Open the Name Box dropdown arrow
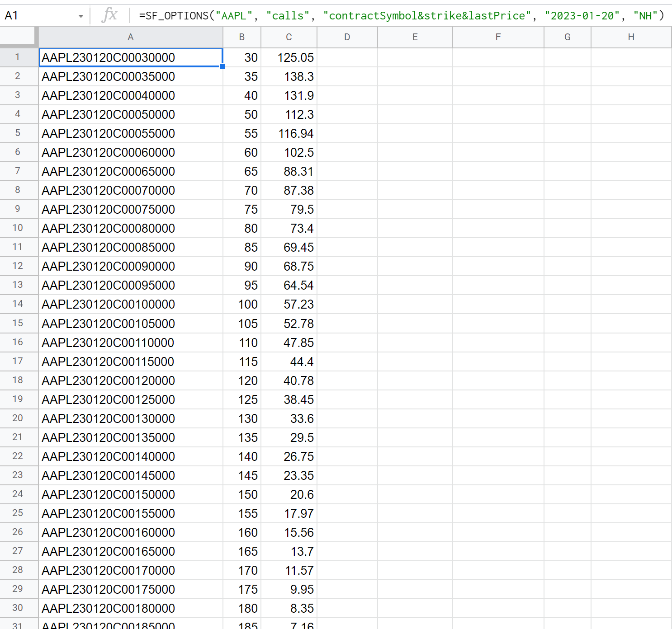 tap(80, 16)
